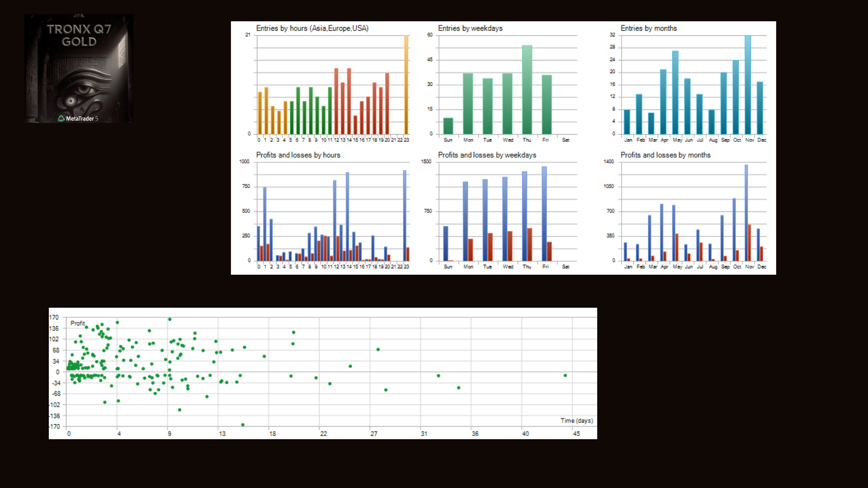Click the hour 14 profit bar
Screen dimensions: 868x488
347,216
